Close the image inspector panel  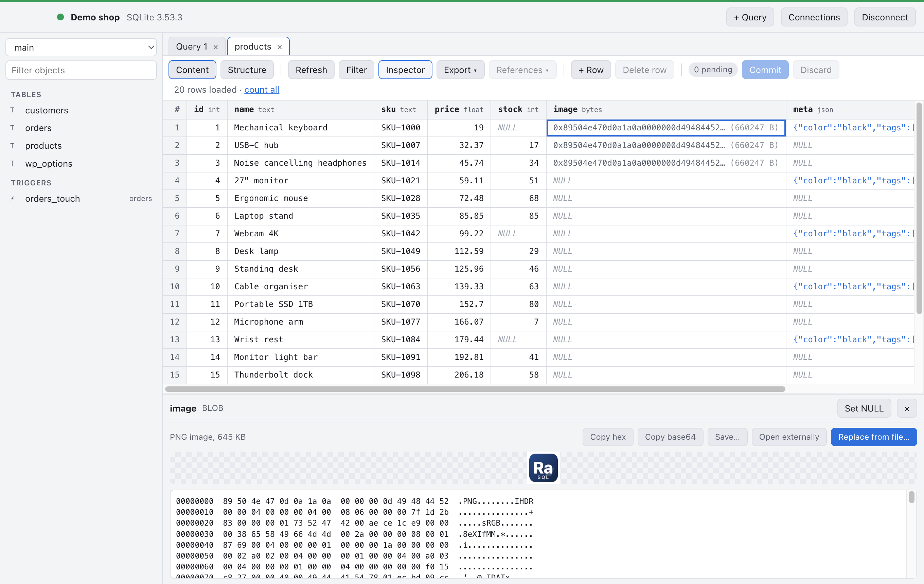[x=907, y=408]
